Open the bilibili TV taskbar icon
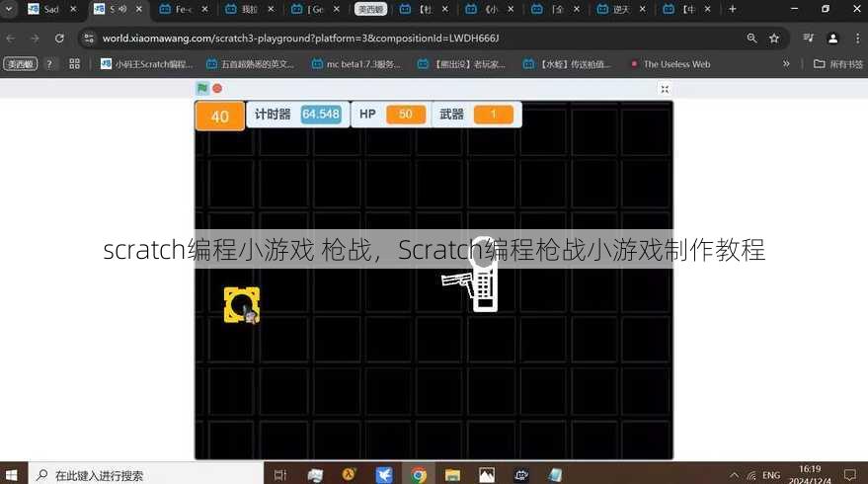The width and height of the screenshot is (868, 484). (x=521, y=474)
